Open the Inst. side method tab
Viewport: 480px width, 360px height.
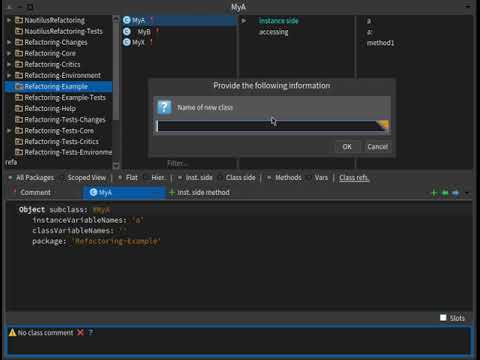203,192
